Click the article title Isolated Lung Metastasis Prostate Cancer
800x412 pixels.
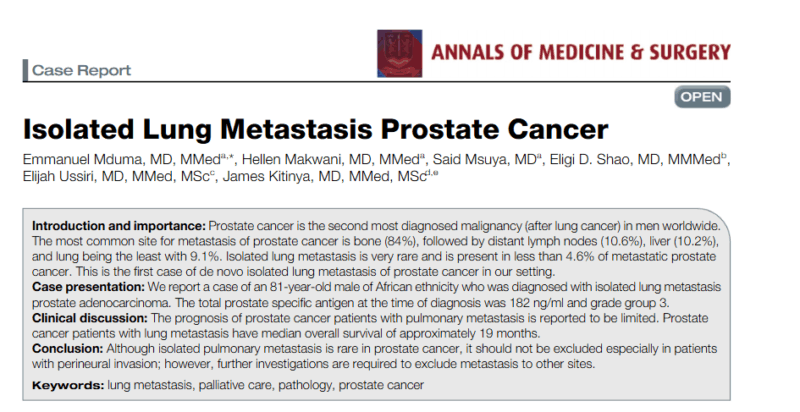coord(315,130)
